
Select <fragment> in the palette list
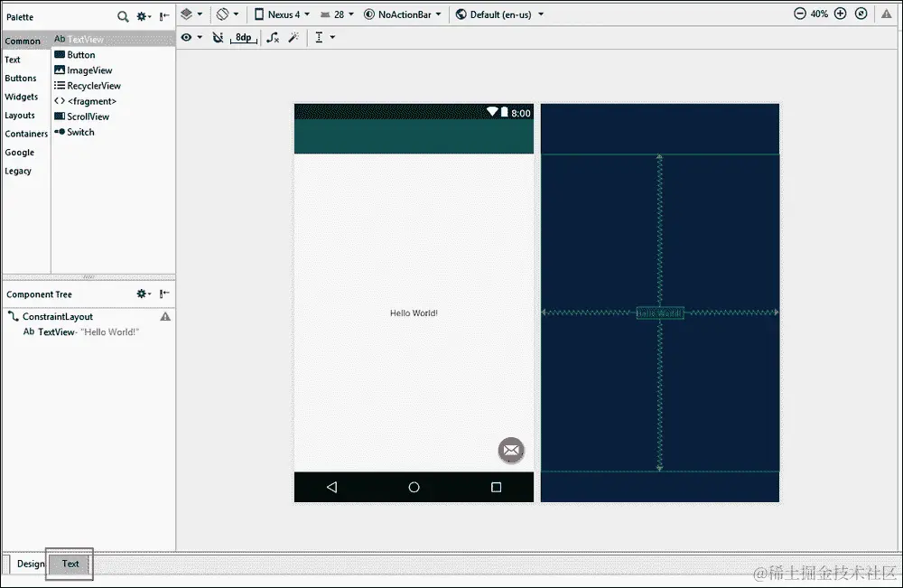(114, 101)
